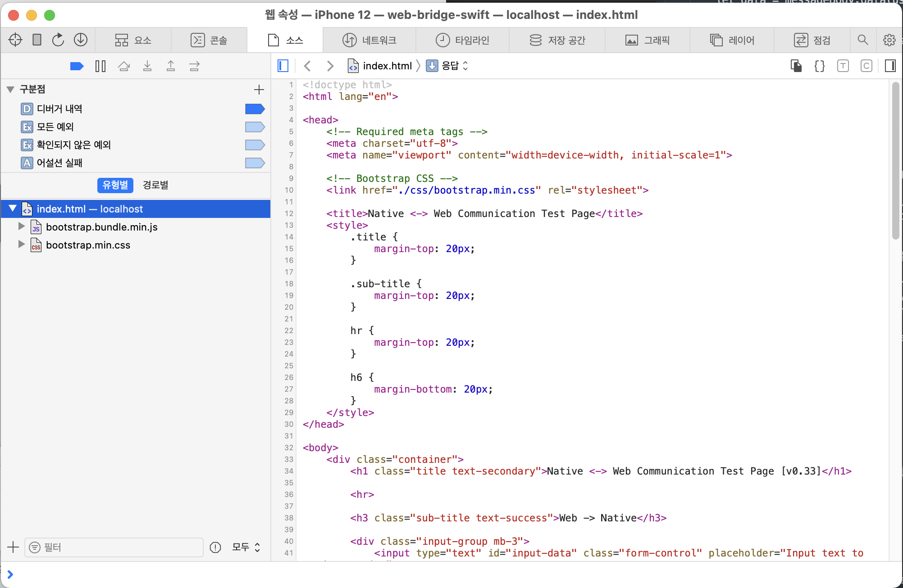This screenshot has width=903, height=588.
Task: Select the 'By Path' grouping button
Action: (155, 185)
